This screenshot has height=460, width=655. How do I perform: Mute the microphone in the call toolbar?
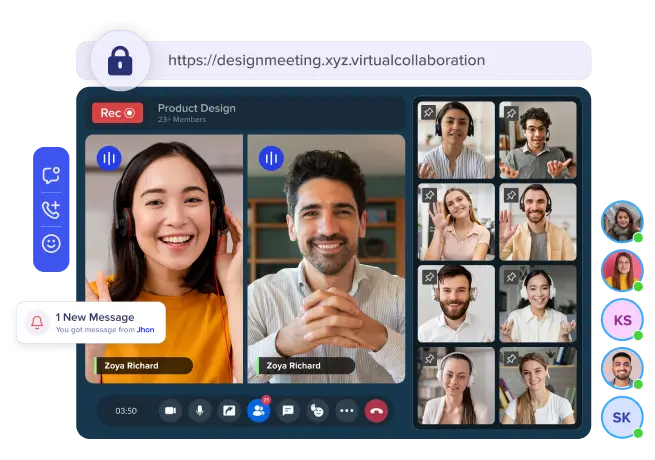click(200, 411)
